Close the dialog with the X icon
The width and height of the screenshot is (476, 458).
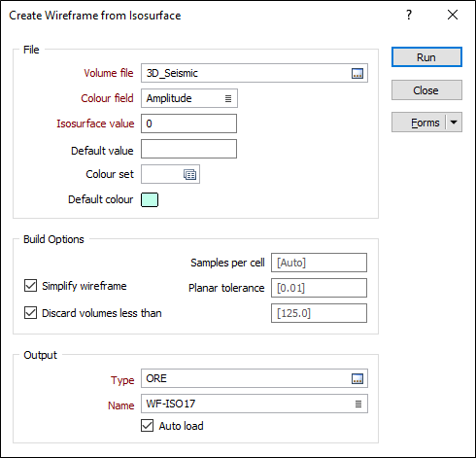[x=453, y=15]
